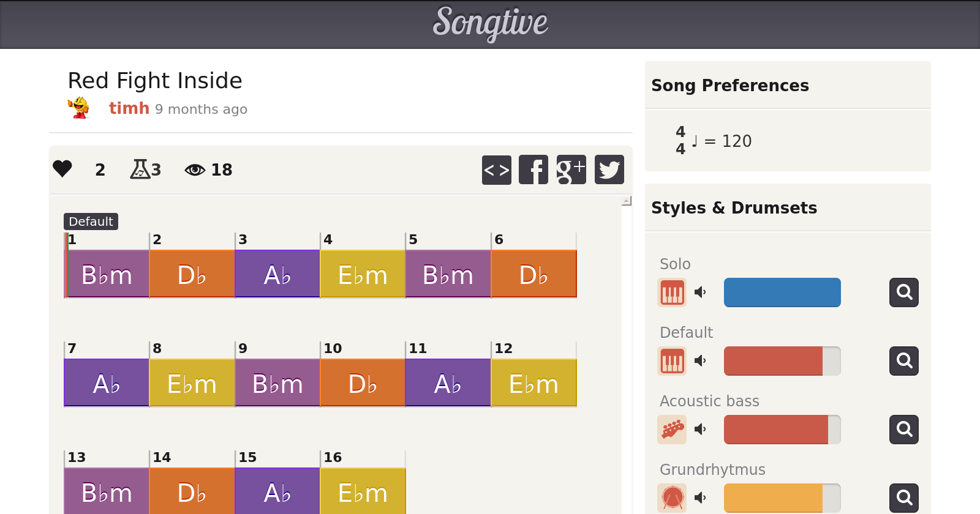Click the Grundrhytmus drum instrument icon
Screen dimensions: 980x514
pyautogui.click(x=672, y=497)
